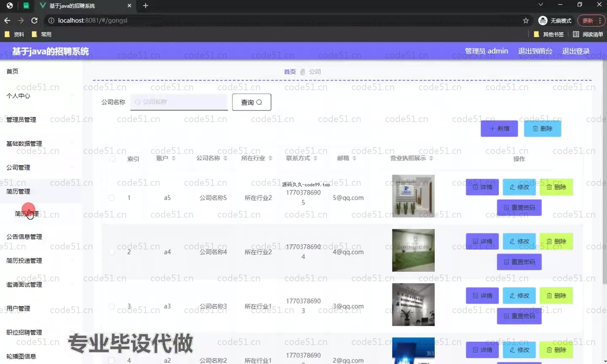This screenshot has width=607, height=364.
Task: Check the checkbox for row a4
Action: 112,252
